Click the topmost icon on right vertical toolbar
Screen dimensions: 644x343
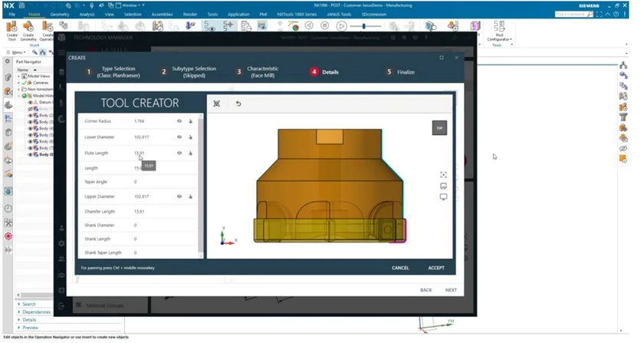point(623,65)
